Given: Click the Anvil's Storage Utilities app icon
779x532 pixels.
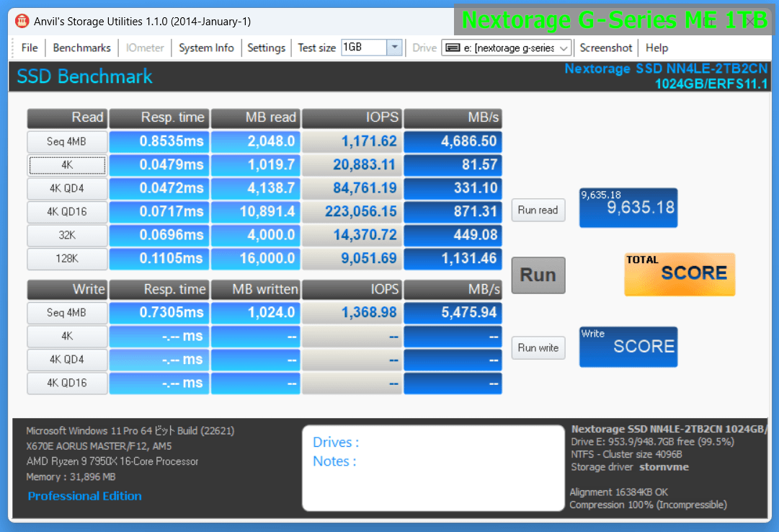Looking at the screenshot, I should coord(22,21).
